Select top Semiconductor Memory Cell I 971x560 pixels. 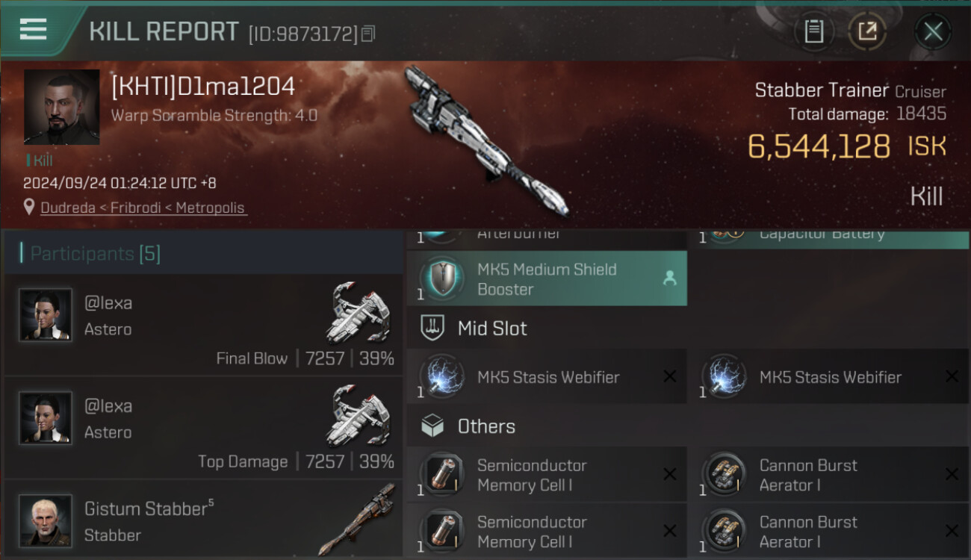(x=547, y=475)
